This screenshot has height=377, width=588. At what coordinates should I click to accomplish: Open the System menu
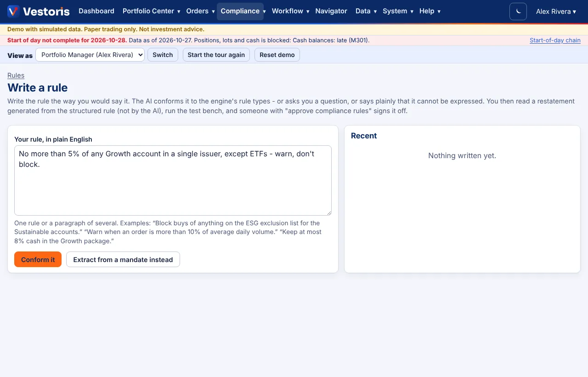click(398, 11)
